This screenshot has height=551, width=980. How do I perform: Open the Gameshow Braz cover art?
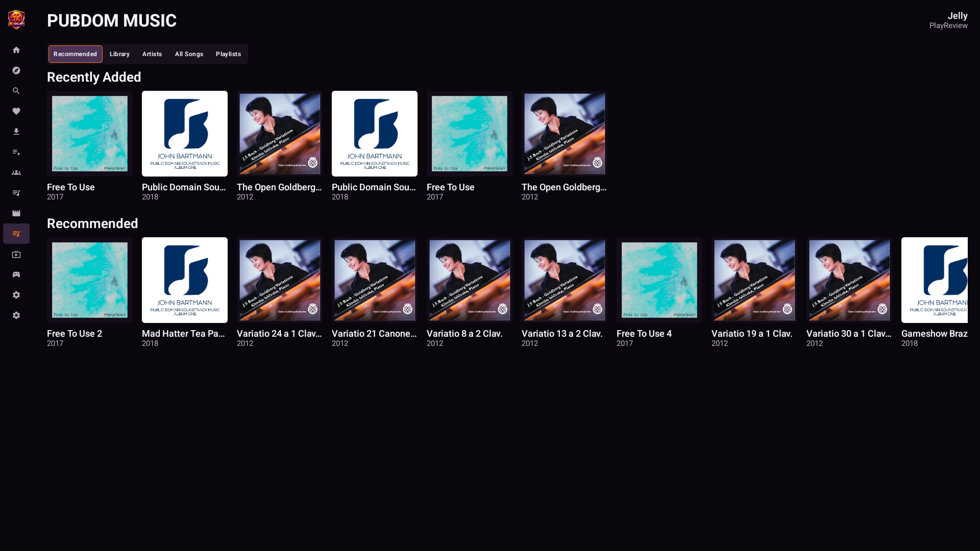coord(935,280)
